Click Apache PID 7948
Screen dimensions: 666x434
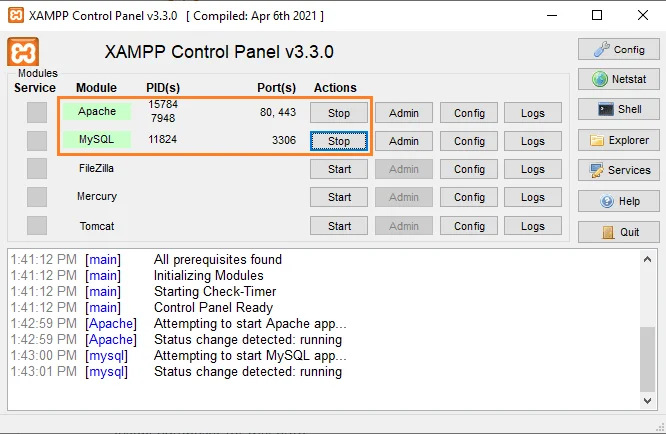tap(163, 118)
